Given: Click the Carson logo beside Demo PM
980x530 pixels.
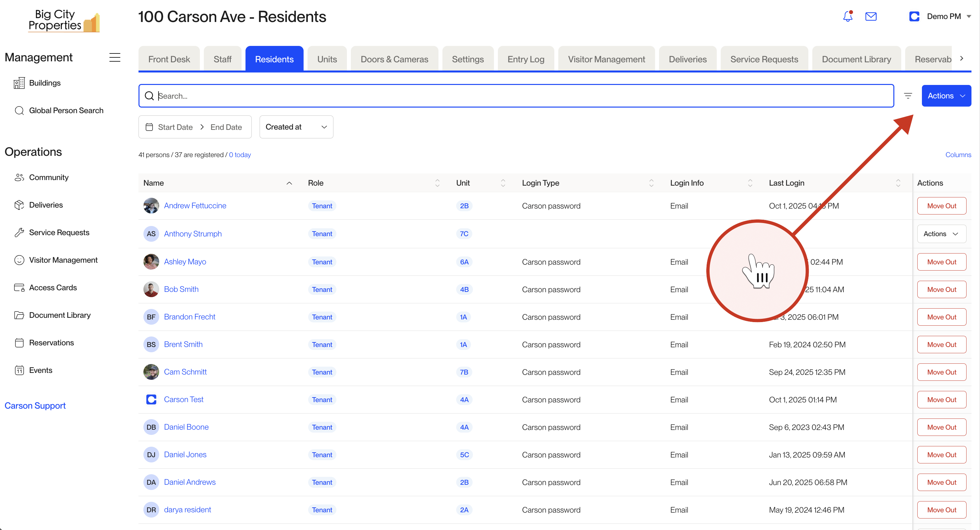Looking at the screenshot, I should tap(914, 16).
